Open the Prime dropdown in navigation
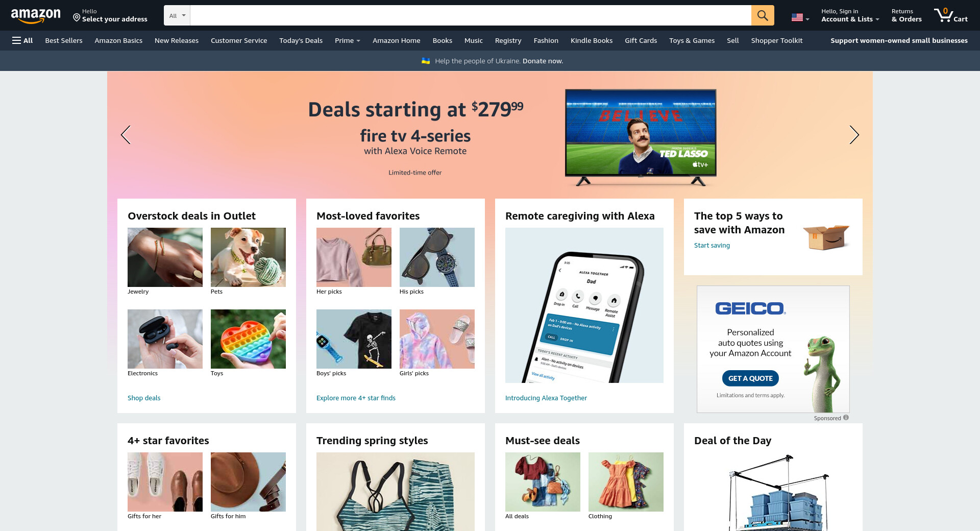 [348, 40]
